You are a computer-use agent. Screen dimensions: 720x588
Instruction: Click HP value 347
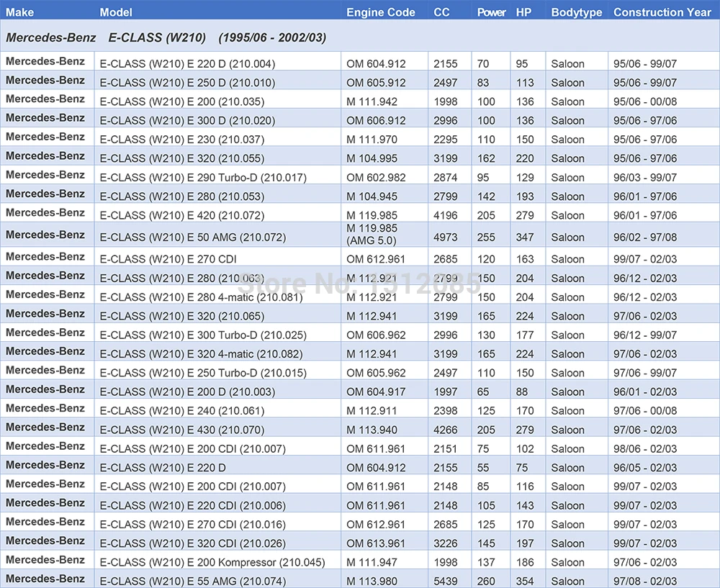525,238
